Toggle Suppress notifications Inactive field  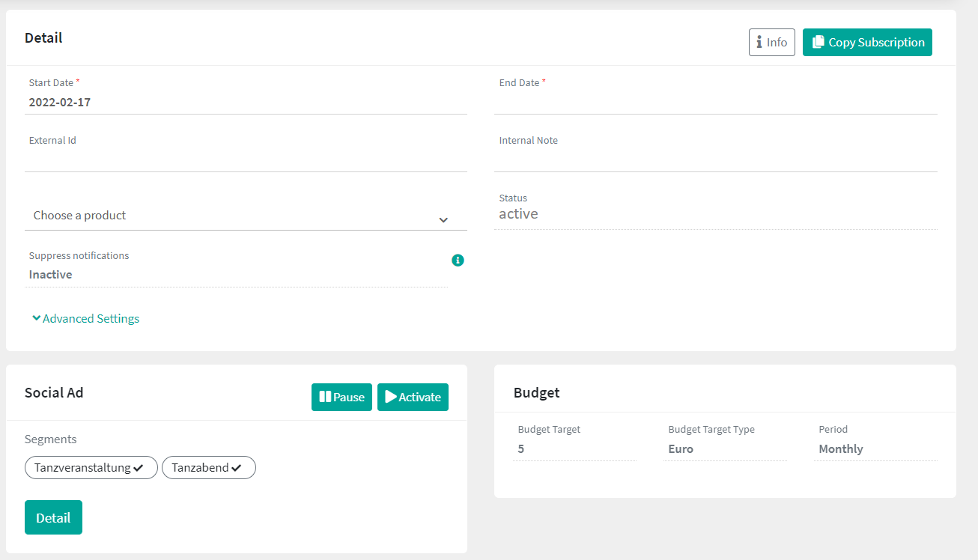coord(236,275)
